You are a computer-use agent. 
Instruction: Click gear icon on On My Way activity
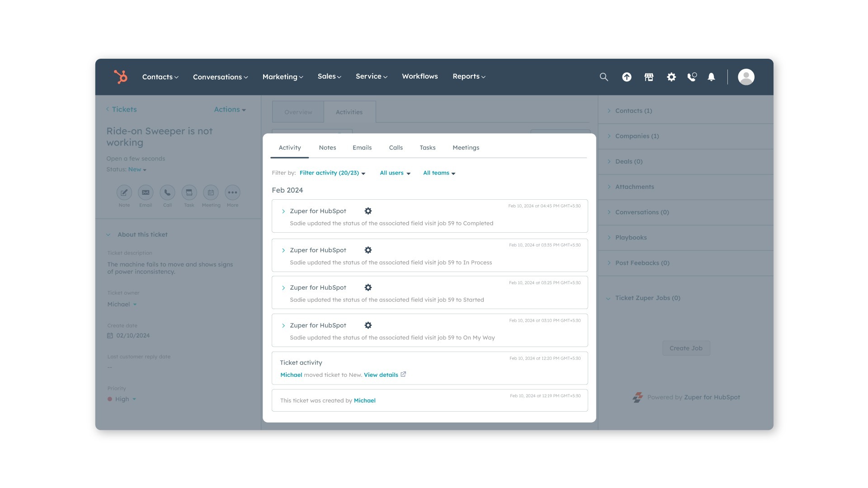(x=368, y=325)
